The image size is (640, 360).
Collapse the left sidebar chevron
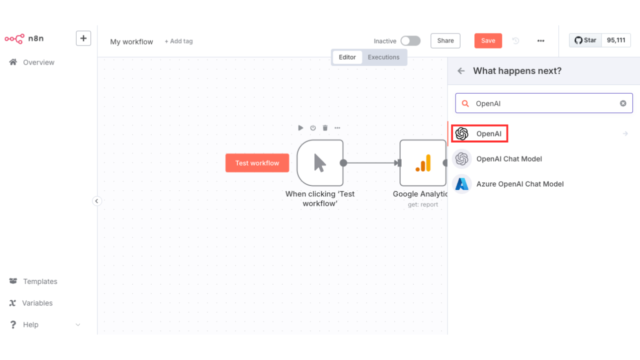[x=97, y=201]
